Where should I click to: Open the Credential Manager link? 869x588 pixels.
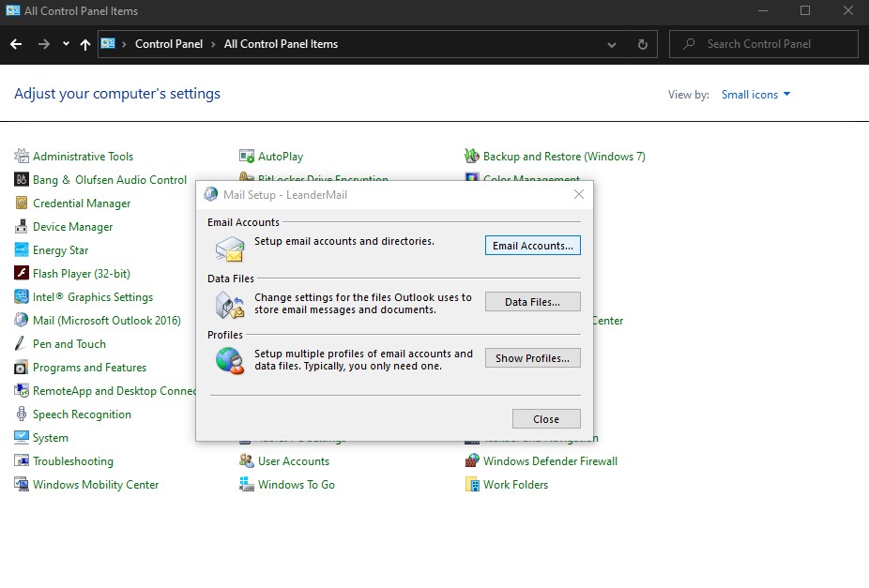(82, 204)
